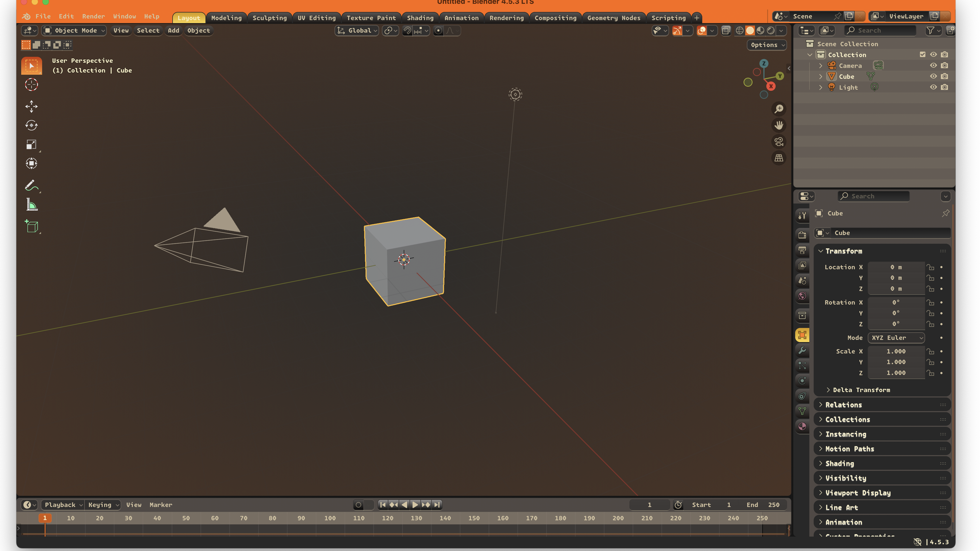The width and height of the screenshot is (980, 551).
Task: Change rotation mode via the XYZ Euler dropdown
Action: click(x=896, y=338)
